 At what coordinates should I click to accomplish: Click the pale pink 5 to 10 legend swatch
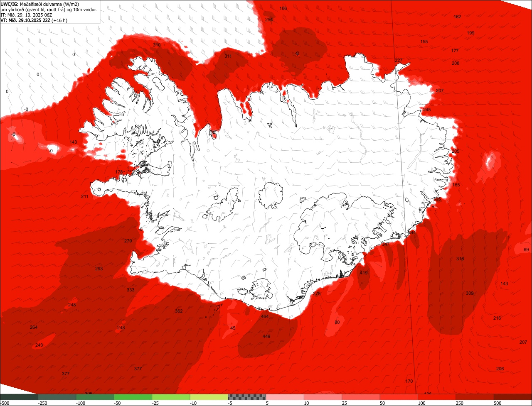coord(285,397)
